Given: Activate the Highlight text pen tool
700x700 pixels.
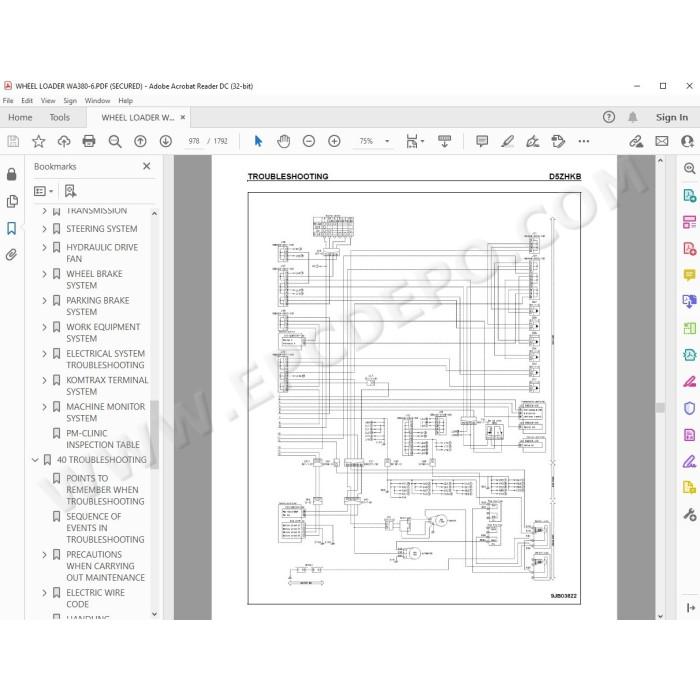Looking at the screenshot, I should (x=507, y=141).
